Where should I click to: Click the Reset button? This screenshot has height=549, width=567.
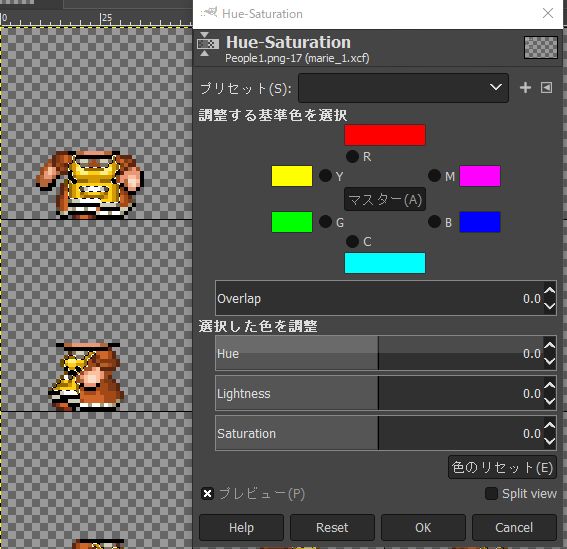coord(332,527)
